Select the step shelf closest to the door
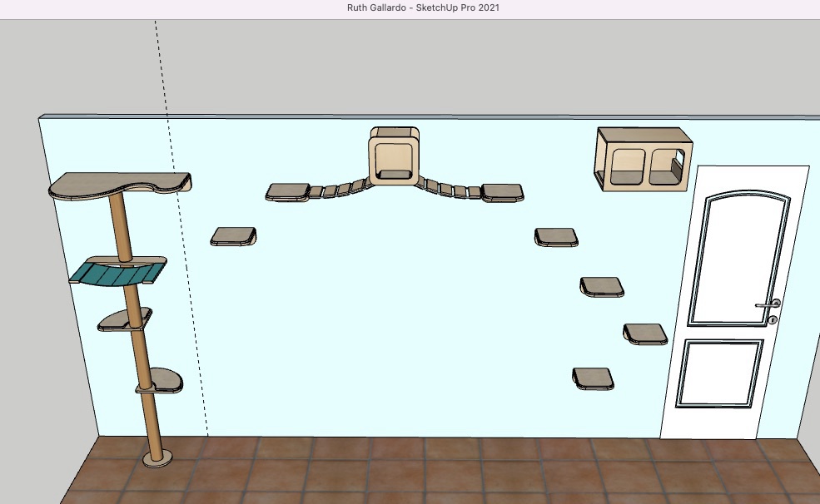This screenshot has width=820, height=504. pos(645,334)
